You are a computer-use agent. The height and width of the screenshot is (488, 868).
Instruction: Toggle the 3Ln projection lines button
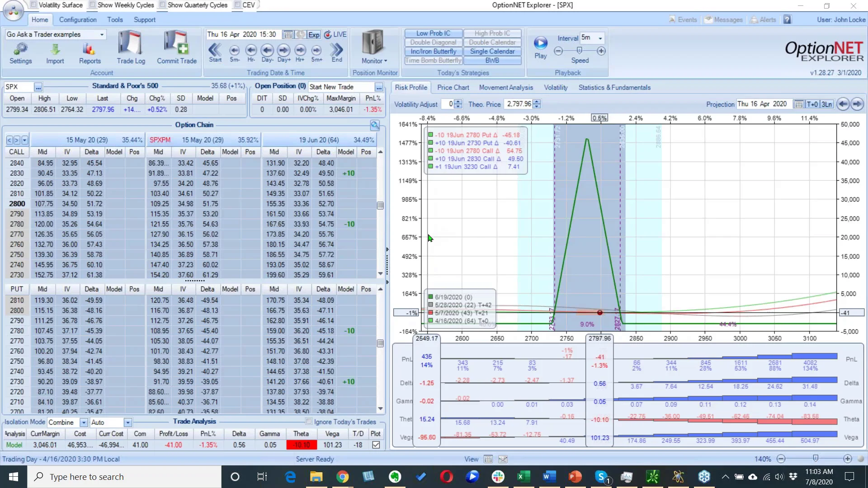point(826,104)
